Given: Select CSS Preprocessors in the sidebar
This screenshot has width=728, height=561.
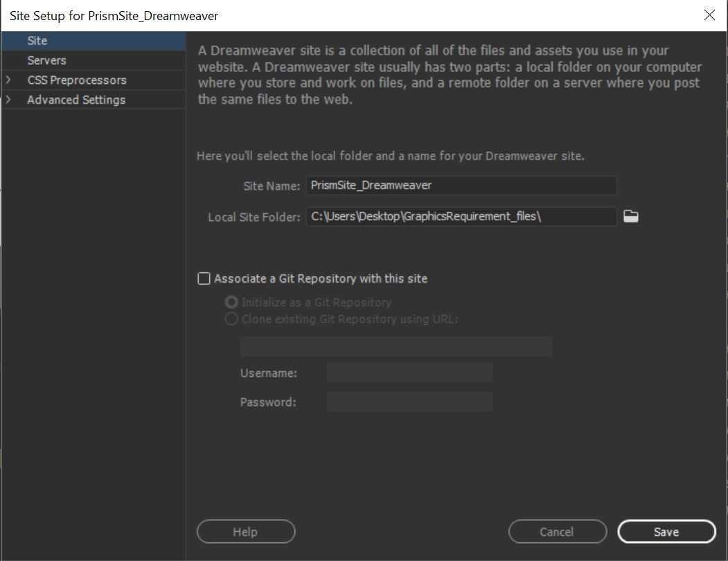Looking at the screenshot, I should pyautogui.click(x=77, y=80).
